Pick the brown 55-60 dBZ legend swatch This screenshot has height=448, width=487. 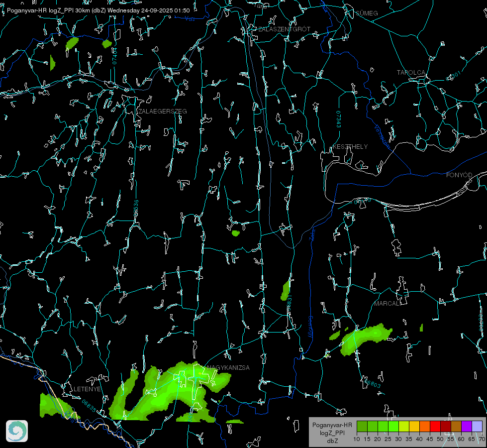tap(456, 426)
